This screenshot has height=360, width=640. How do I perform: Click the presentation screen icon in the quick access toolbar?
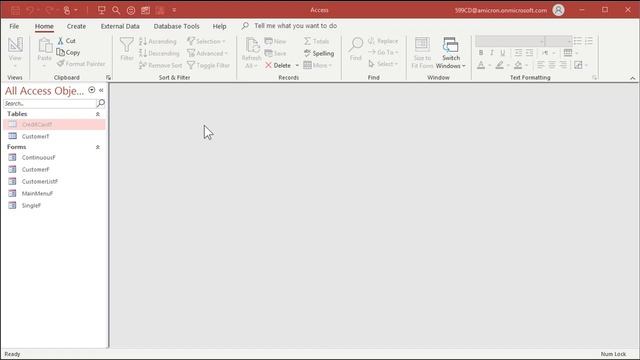[x=101, y=10]
